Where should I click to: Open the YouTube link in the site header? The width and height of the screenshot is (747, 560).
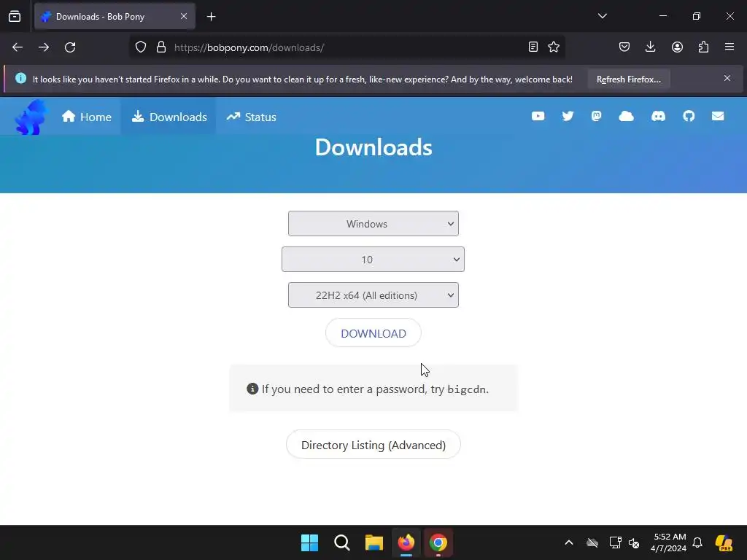point(538,116)
